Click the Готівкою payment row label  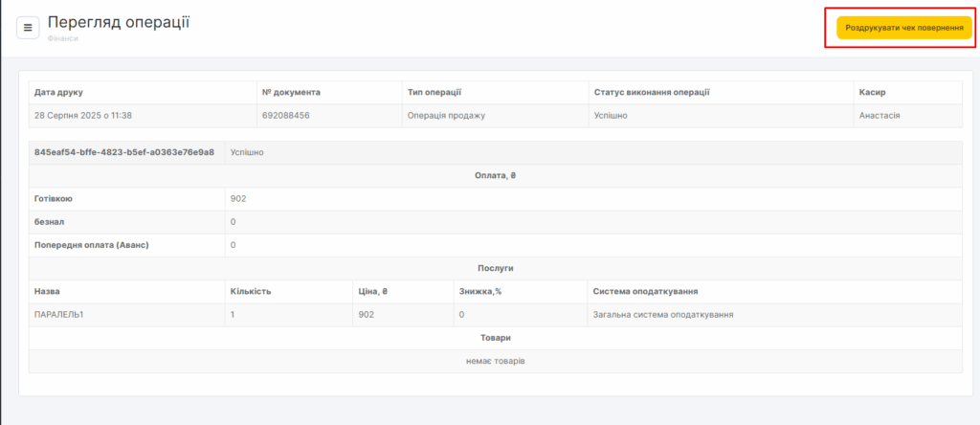(x=54, y=199)
